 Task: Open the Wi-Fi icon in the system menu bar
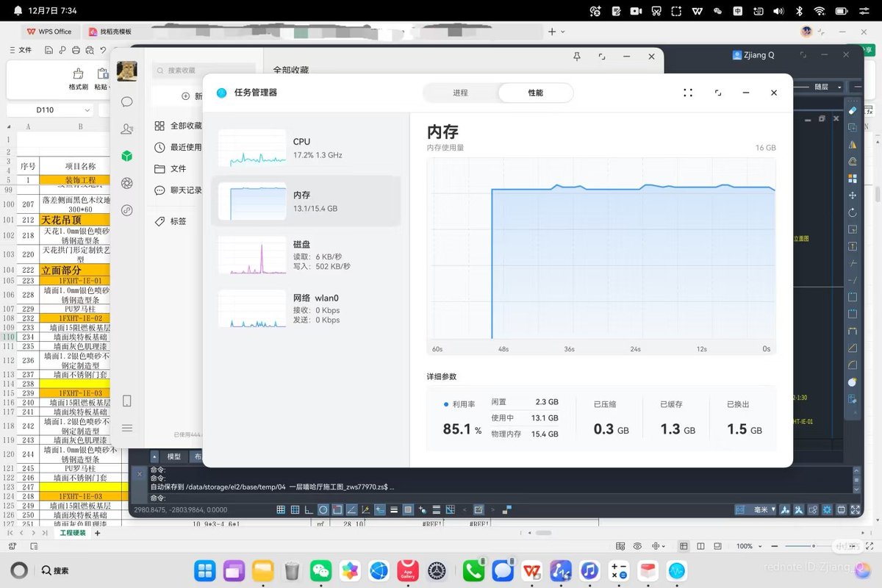820,11
